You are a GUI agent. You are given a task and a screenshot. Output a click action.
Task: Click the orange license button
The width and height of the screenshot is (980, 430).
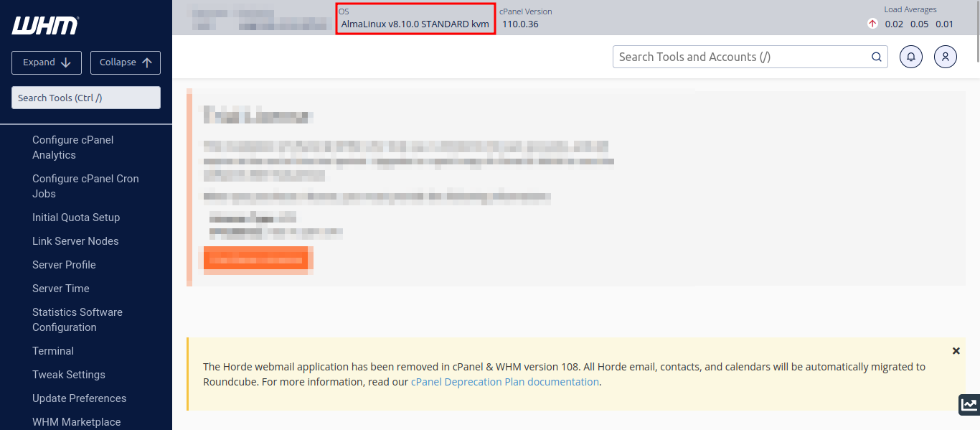[256, 260]
